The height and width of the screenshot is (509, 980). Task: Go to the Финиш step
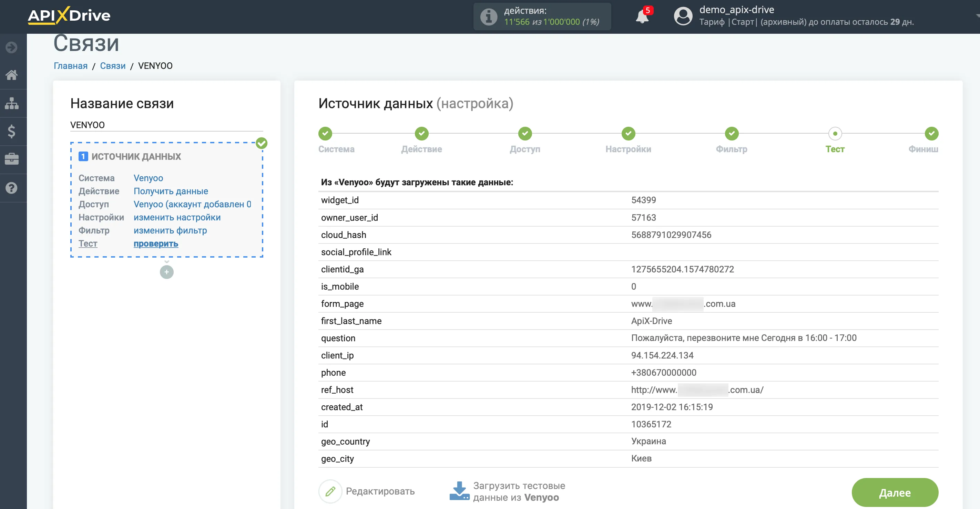931,133
